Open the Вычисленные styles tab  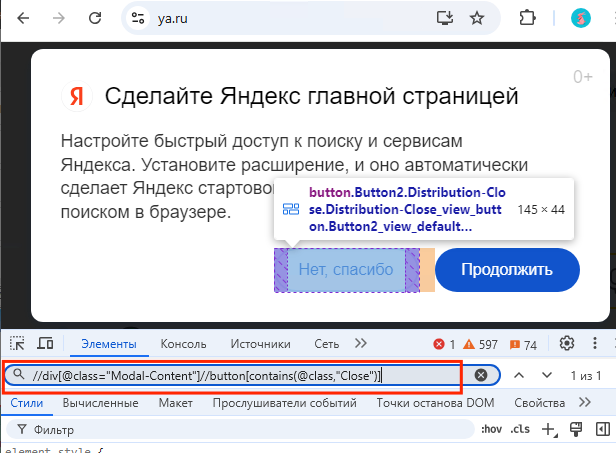100,403
